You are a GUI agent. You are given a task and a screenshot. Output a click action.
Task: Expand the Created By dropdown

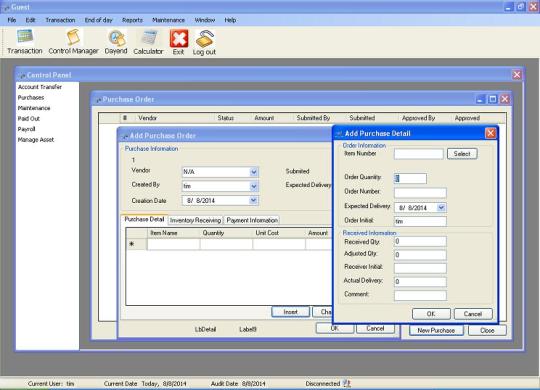[x=253, y=186]
